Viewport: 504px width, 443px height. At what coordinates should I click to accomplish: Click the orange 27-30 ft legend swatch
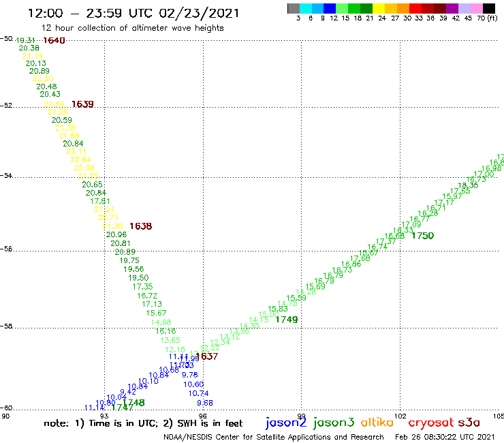point(403,8)
